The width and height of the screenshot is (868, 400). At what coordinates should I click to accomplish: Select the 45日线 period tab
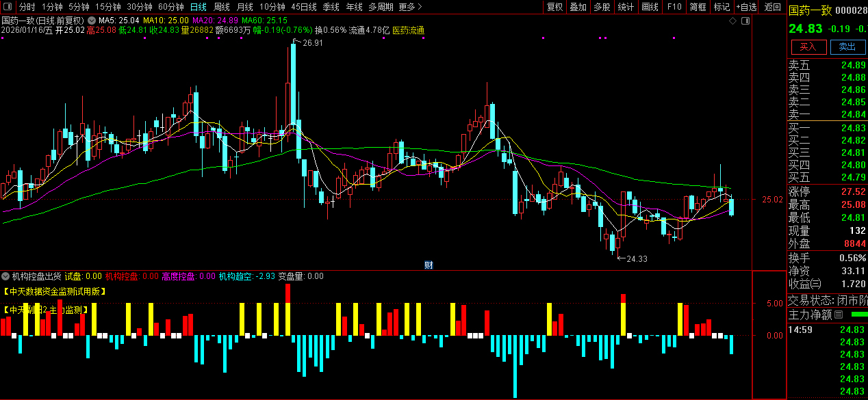coord(304,7)
